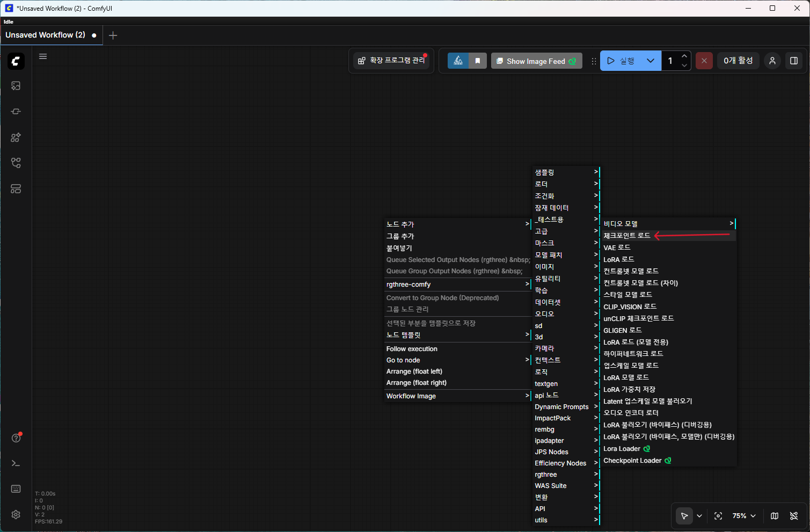
Task: Expand the 로더 category
Action: coord(566,184)
